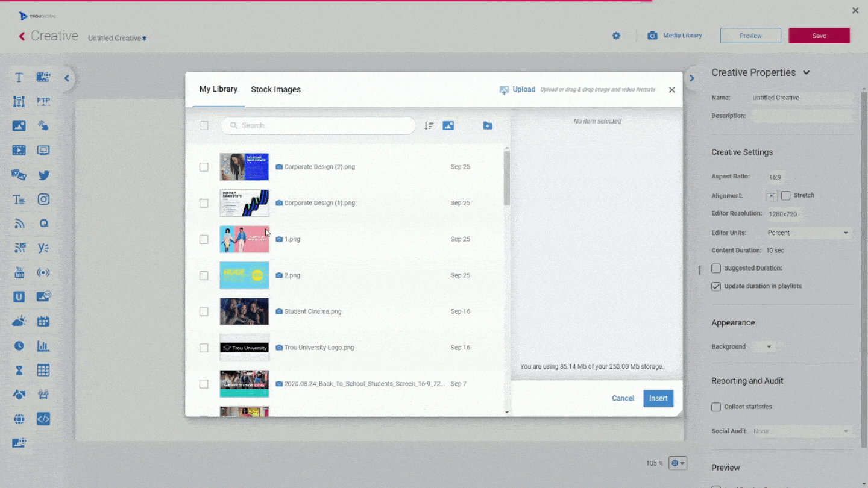This screenshot has height=488, width=868.
Task: Select the Student Cinema.png checkbox
Action: point(204,311)
